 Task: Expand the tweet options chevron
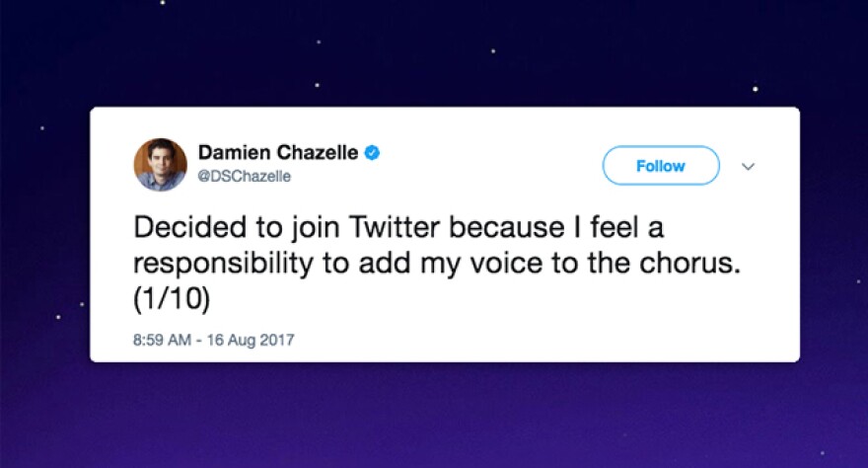[748, 167]
